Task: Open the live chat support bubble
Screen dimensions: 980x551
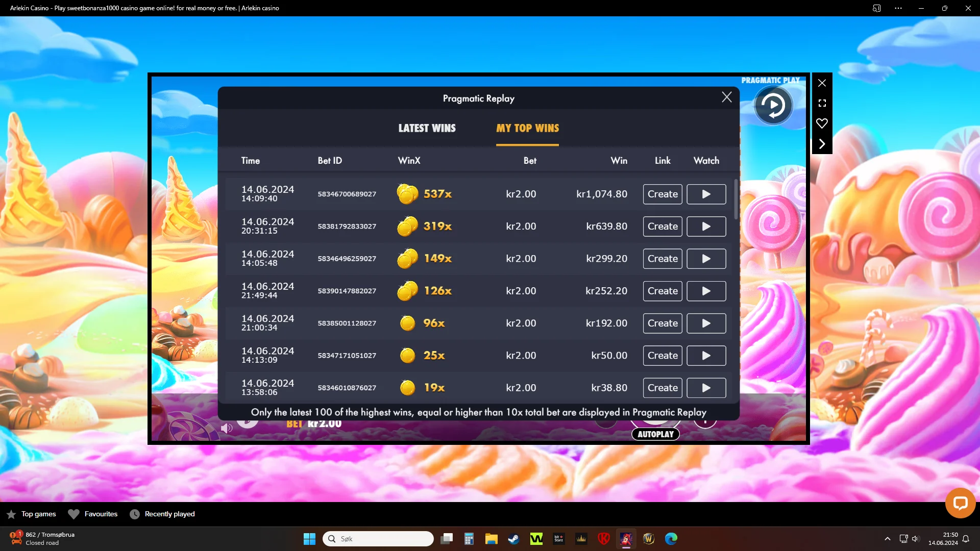Action: click(x=960, y=503)
